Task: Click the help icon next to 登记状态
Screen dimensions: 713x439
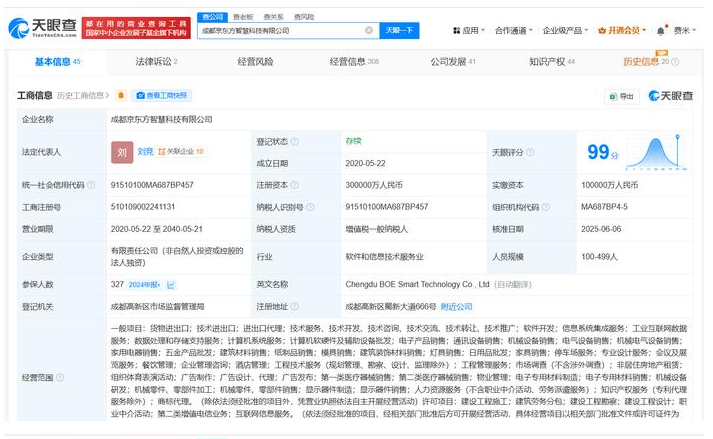Action: [295, 141]
